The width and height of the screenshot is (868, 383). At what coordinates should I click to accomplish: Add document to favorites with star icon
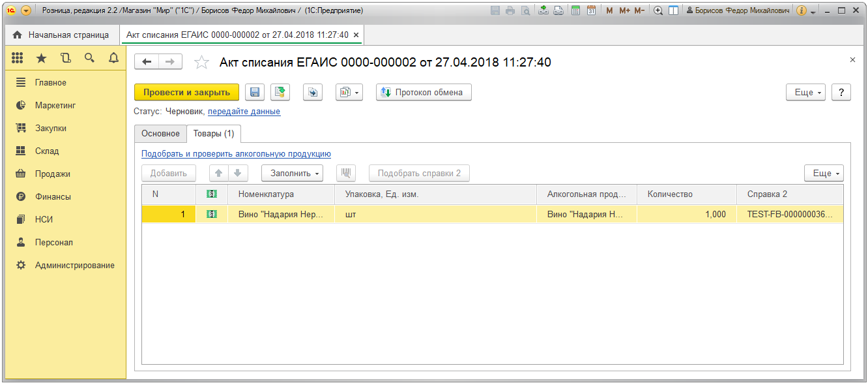pyautogui.click(x=202, y=62)
